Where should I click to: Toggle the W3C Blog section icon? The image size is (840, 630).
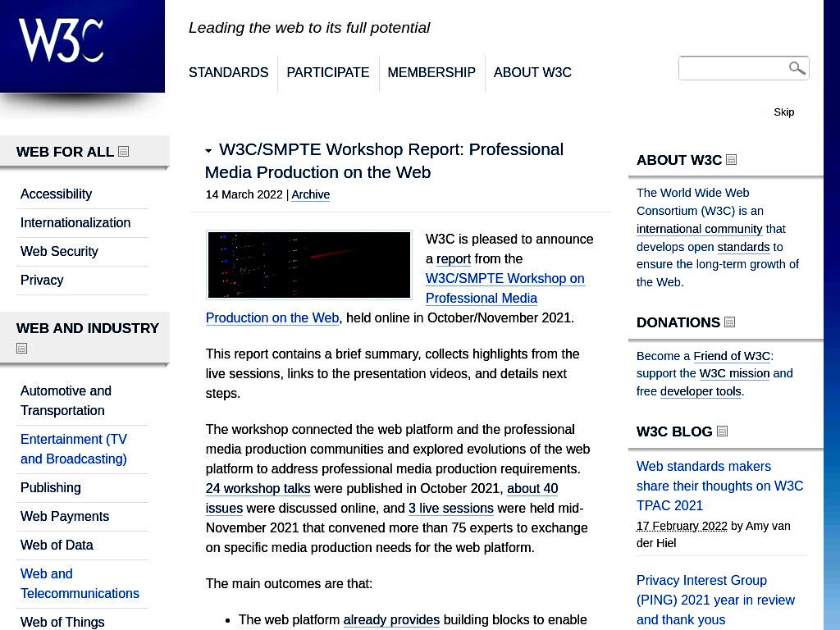722,431
